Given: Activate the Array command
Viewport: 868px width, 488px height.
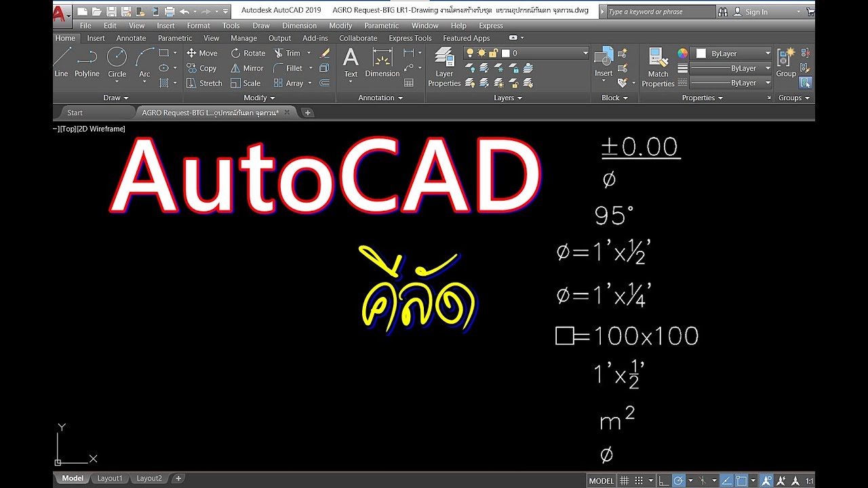Looking at the screenshot, I should [289, 83].
